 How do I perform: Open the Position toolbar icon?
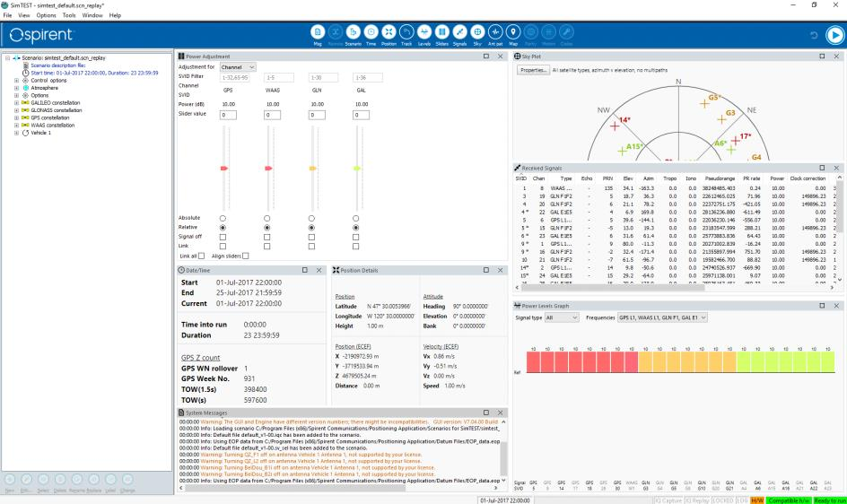point(389,33)
